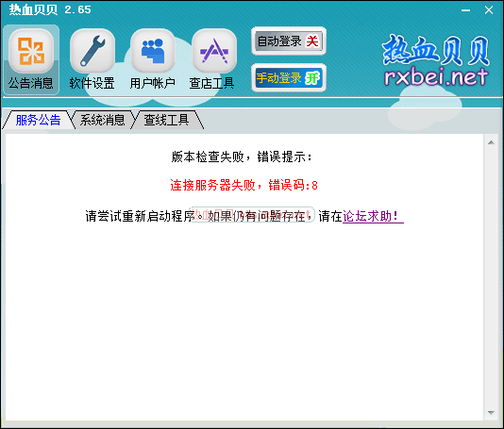Switch to the 系统消息 tab
Screen dimensions: 504x429
(x=102, y=120)
